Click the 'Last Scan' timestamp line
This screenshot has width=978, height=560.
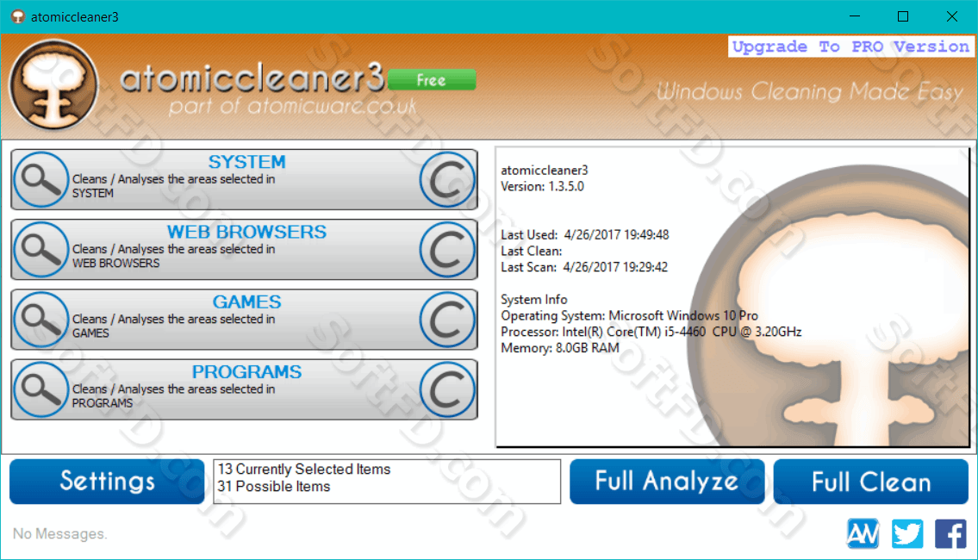pyautogui.click(x=584, y=268)
